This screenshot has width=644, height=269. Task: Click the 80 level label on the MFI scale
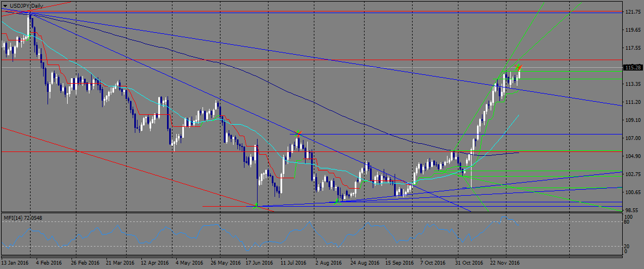pyautogui.click(x=627, y=222)
